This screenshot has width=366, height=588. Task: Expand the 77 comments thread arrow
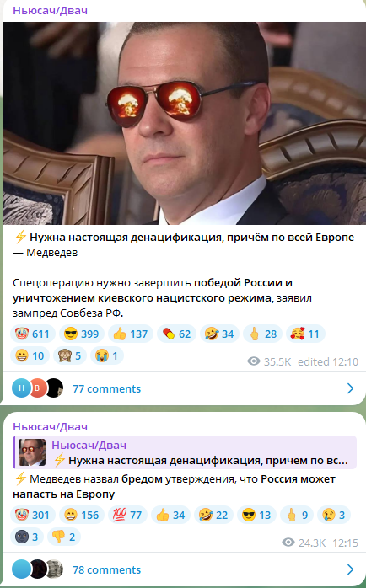(350, 388)
